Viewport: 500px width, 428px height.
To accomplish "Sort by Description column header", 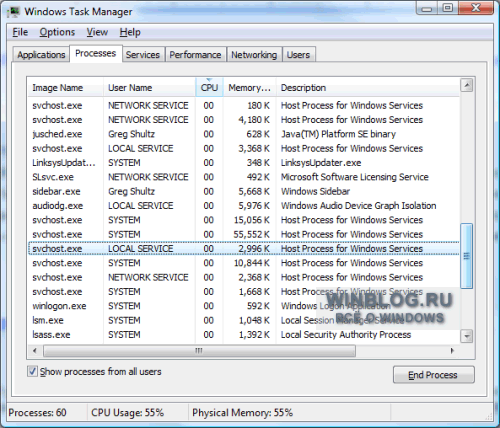I will 368,88.
